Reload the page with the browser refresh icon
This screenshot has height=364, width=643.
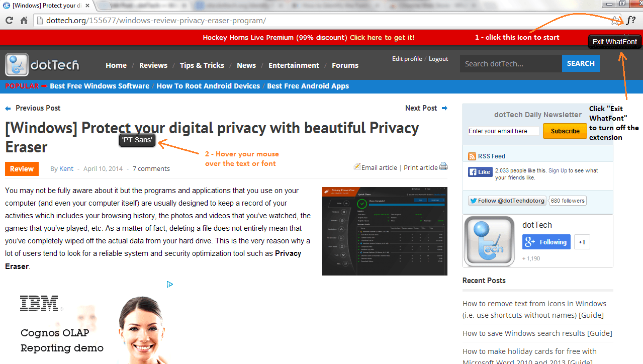pyautogui.click(x=9, y=21)
